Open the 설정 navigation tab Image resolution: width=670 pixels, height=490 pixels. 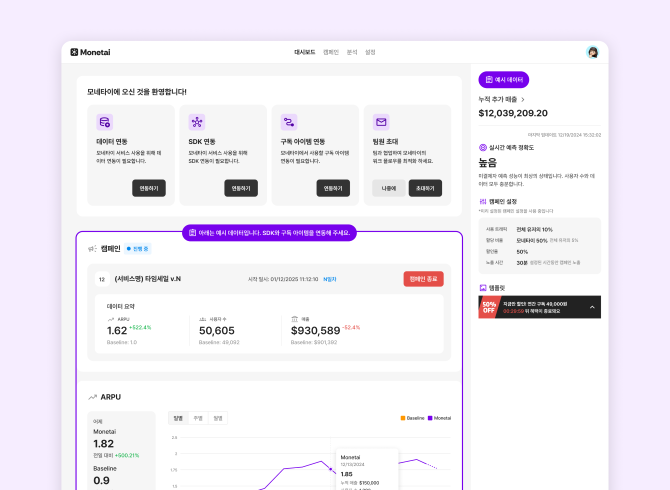(370, 52)
